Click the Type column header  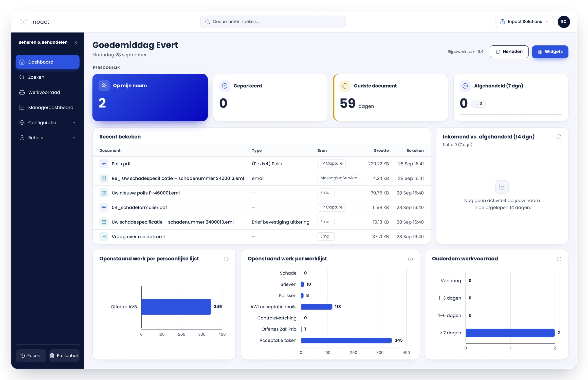(x=256, y=151)
